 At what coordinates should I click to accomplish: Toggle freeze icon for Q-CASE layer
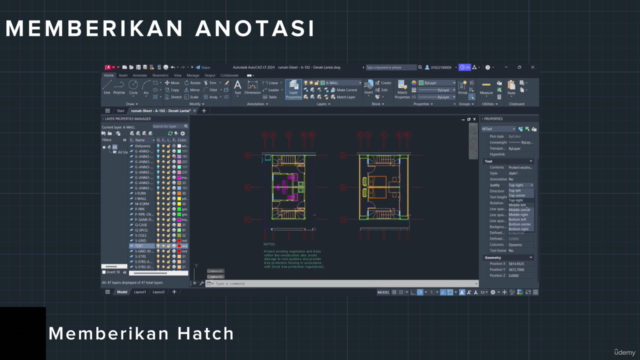tap(163, 225)
